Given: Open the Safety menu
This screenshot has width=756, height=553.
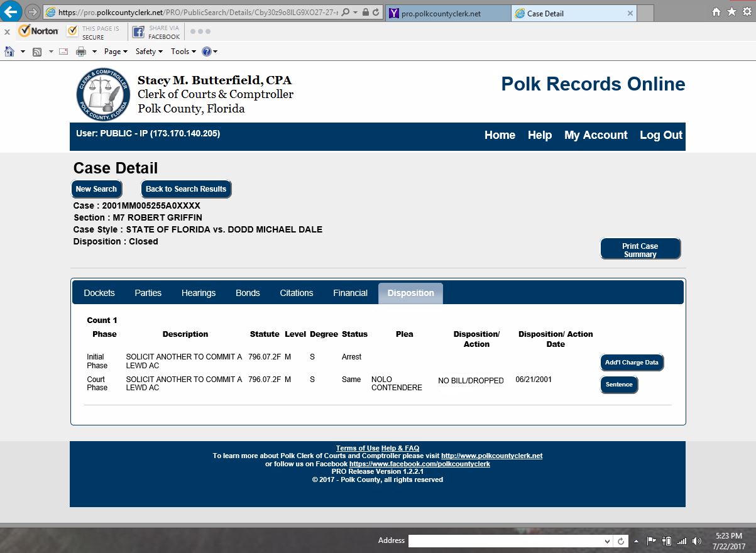Looking at the screenshot, I should [149, 52].
